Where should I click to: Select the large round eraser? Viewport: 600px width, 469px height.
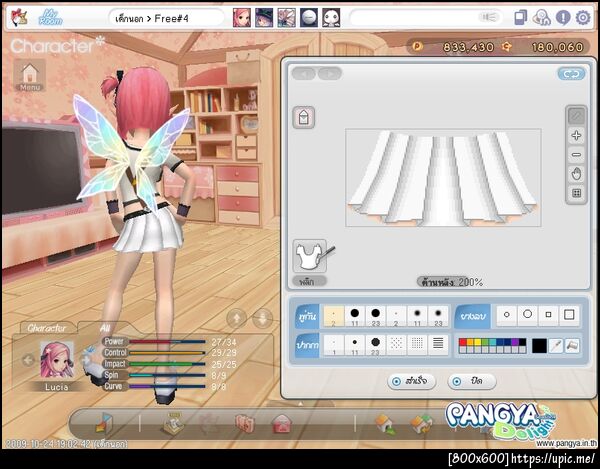coord(528,315)
